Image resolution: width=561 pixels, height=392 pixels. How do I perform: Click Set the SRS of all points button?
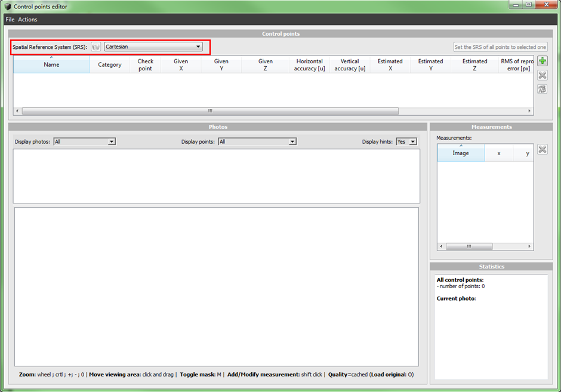[x=500, y=47]
